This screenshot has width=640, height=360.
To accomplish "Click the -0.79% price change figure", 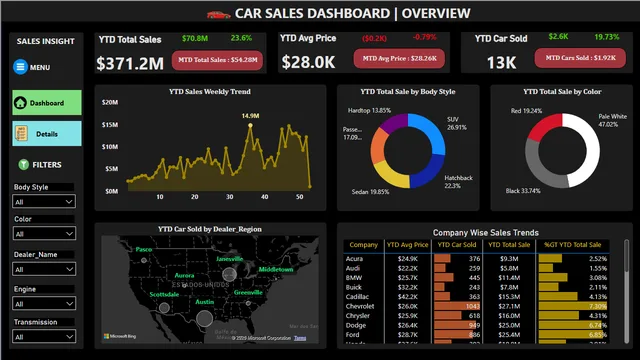I will (x=424, y=37).
